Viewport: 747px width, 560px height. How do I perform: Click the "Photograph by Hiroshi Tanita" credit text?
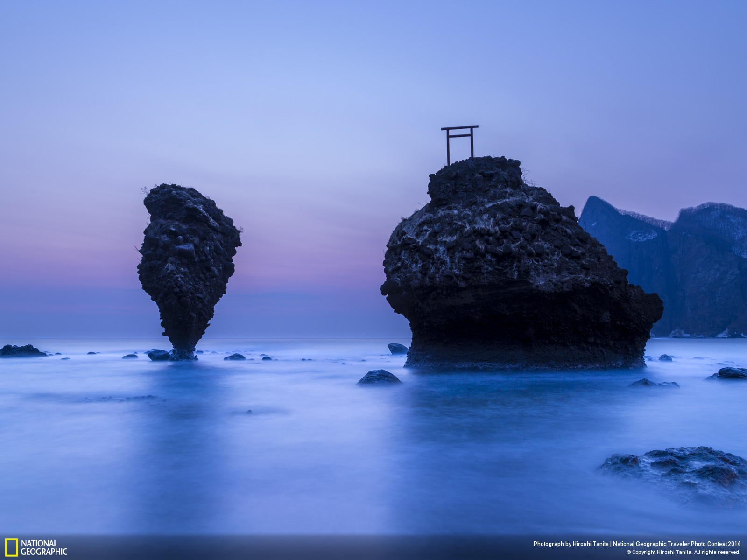point(571,544)
